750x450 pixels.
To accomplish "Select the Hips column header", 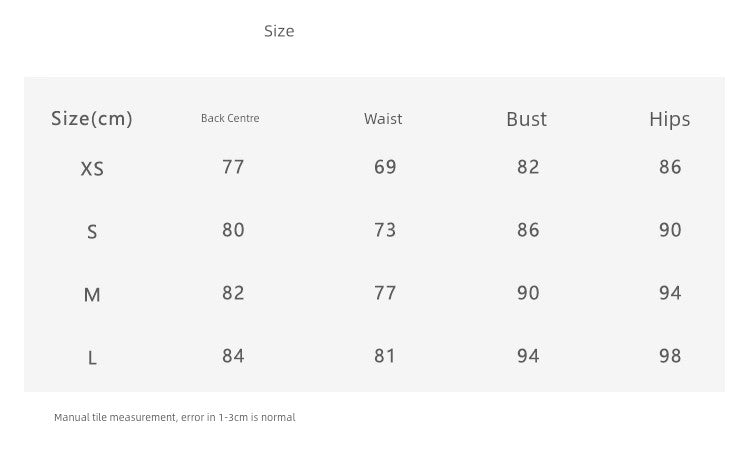I will click(670, 119).
